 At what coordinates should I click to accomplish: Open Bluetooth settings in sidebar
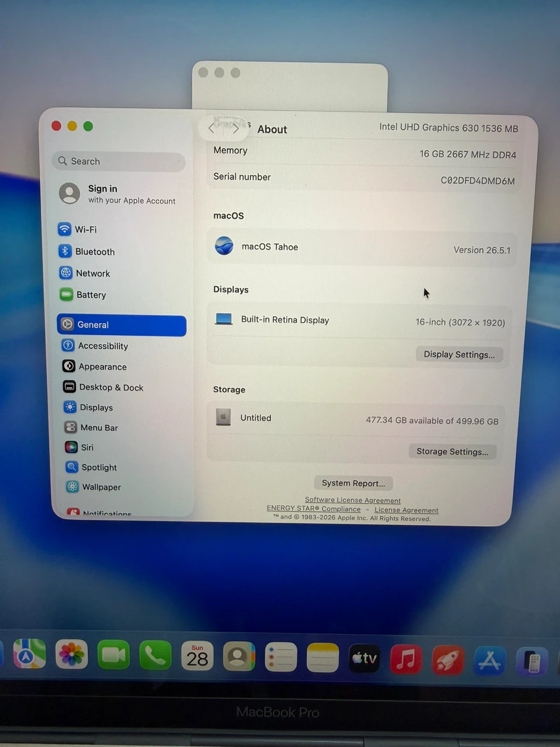87,252
